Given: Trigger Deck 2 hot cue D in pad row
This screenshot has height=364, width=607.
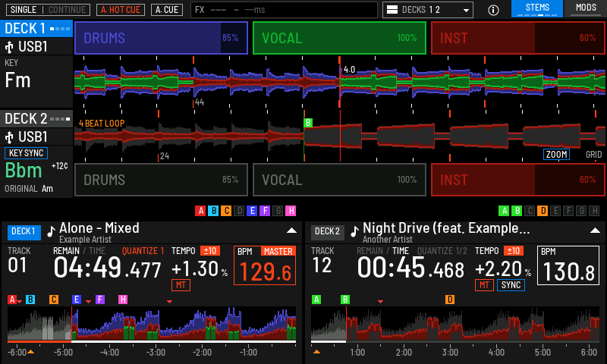Looking at the screenshot, I should (543, 211).
